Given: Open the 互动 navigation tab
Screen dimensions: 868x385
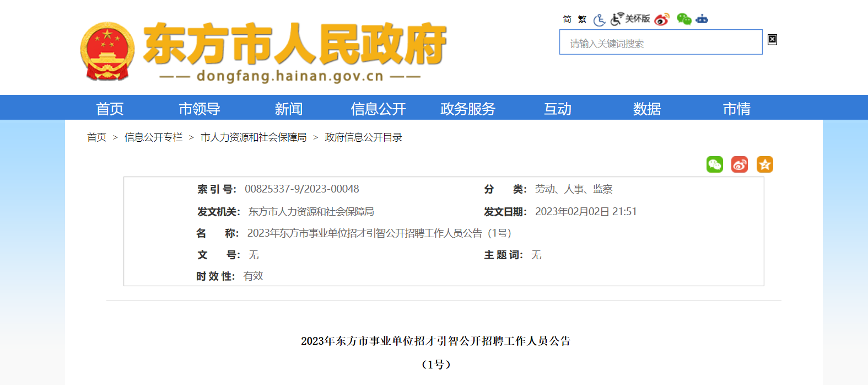Looking at the screenshot, I should click(558, 109).
